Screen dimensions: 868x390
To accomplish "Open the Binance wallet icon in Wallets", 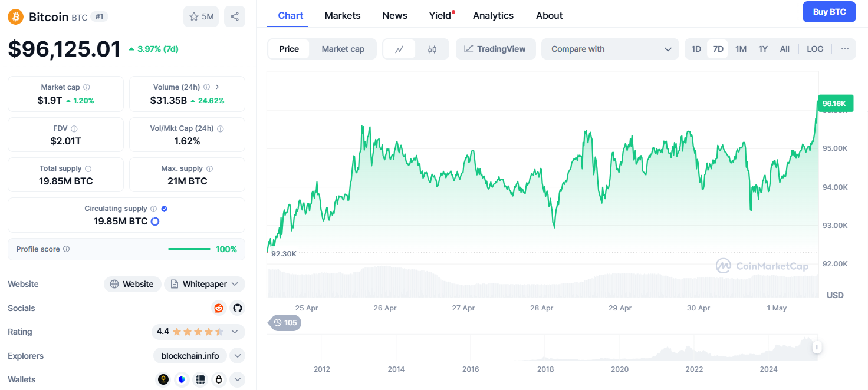I will 163,379.
